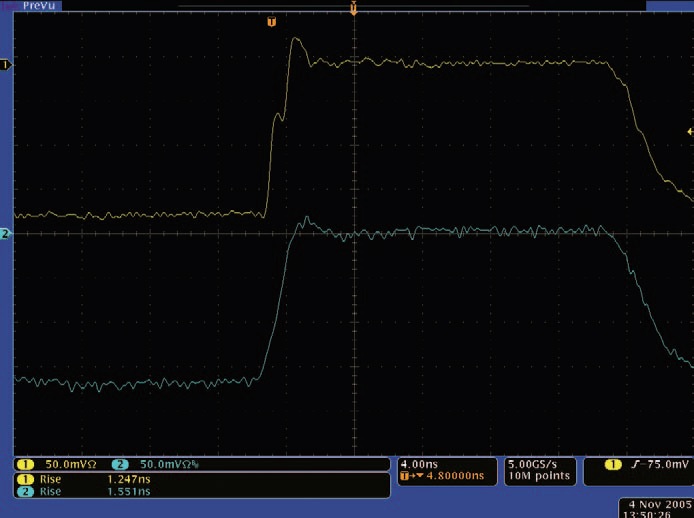
Task: Click the 5.00GS/s sample rate readout
Action: click(535, 464)
